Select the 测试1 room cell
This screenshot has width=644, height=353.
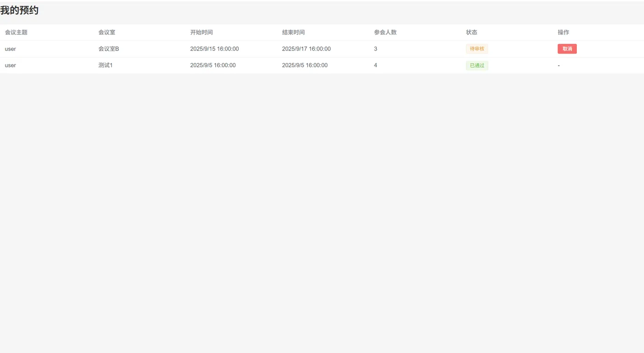105,65
